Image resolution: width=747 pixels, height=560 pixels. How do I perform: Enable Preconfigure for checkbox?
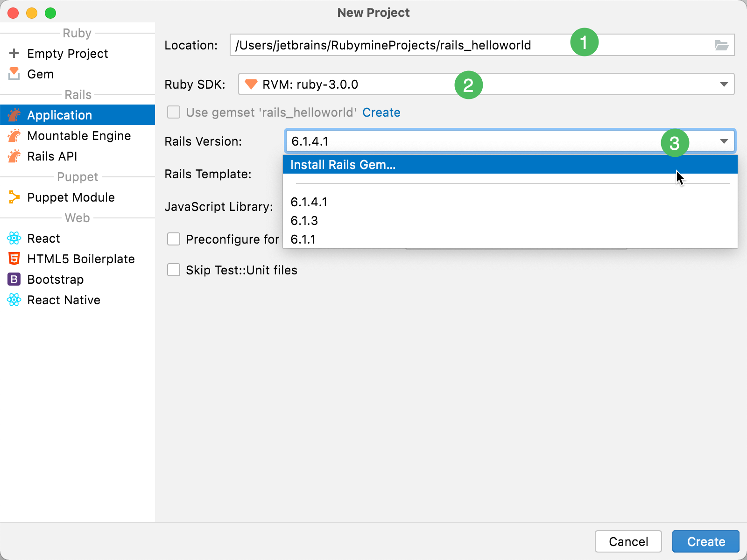(x=174, y=239)
